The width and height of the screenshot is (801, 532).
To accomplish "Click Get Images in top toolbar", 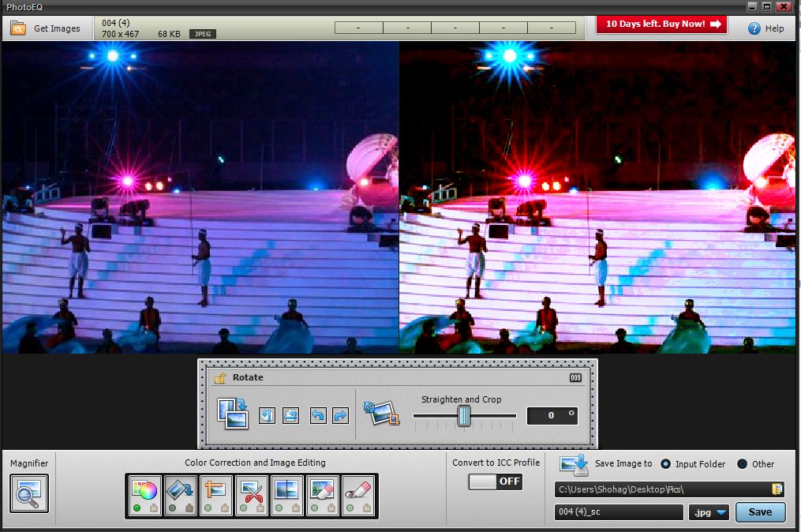I will point(47,28).
